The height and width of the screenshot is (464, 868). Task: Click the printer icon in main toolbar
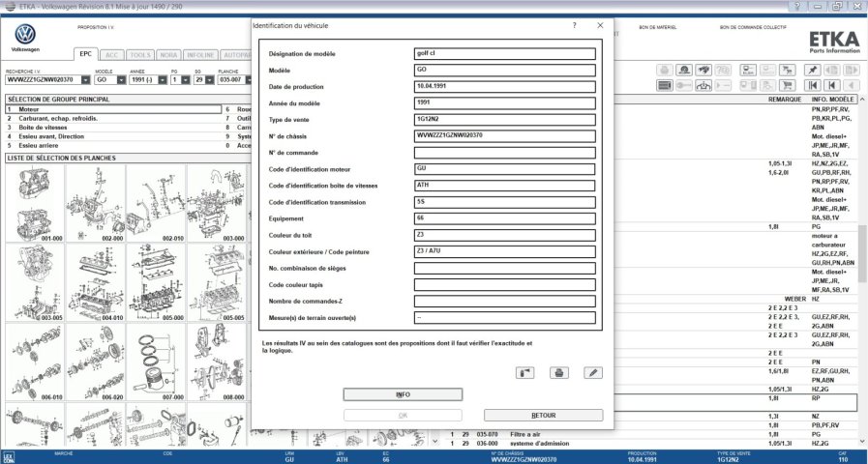(665, 70)
